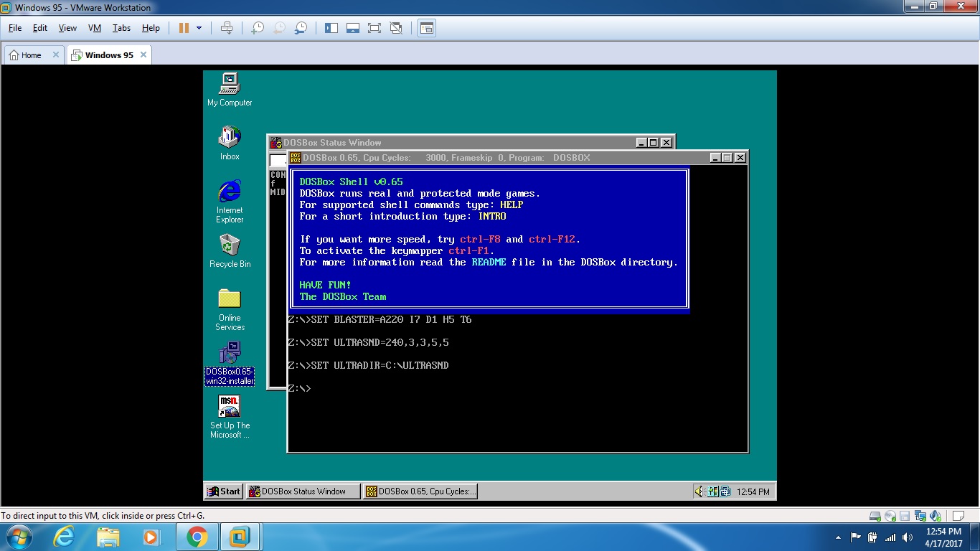
Task: Click the VMware message log note icon
Action: pos(958,516)
